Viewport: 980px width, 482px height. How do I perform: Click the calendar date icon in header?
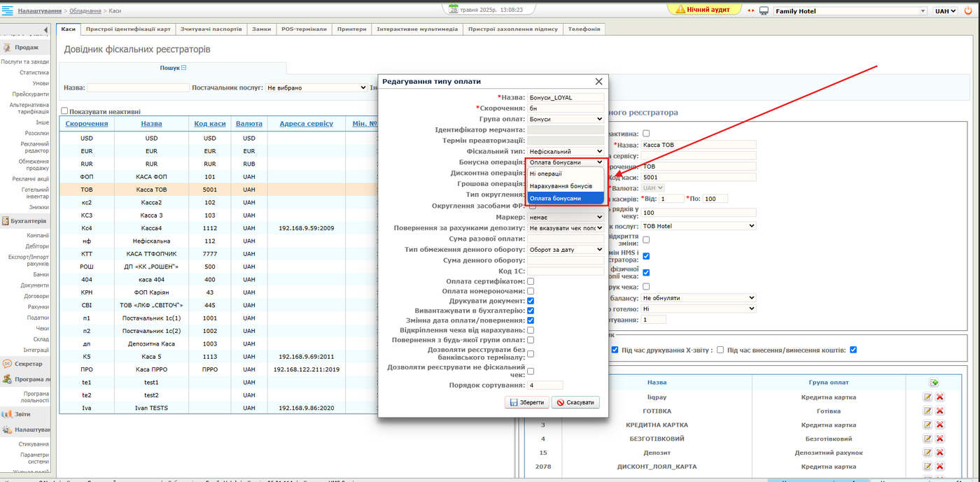[x=454, y=10]
